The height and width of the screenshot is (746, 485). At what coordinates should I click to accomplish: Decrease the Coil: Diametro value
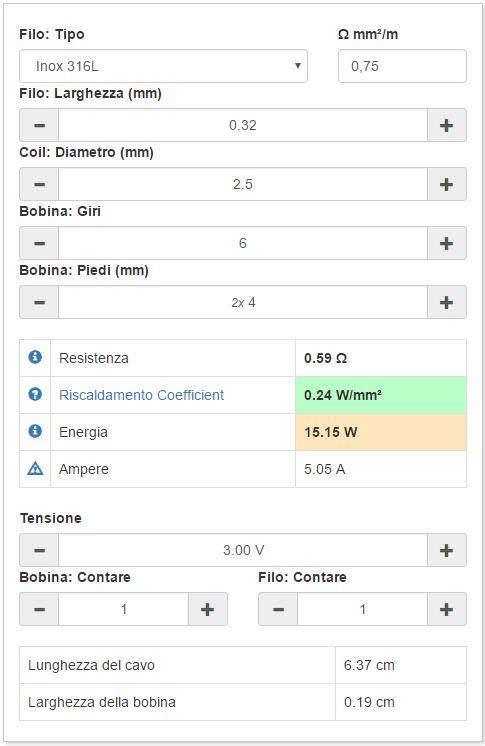(39, 184)
